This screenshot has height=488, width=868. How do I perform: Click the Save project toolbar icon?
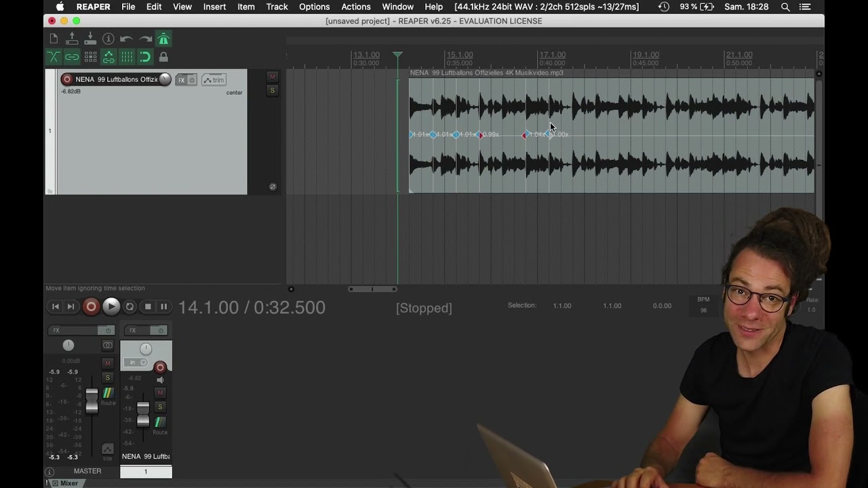(90, 39)
